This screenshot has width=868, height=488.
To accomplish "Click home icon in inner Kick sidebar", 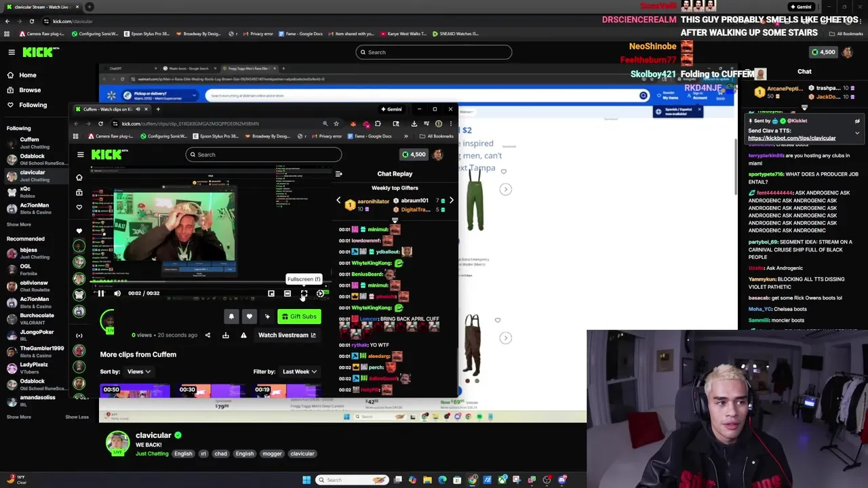I will click(79, 178).
